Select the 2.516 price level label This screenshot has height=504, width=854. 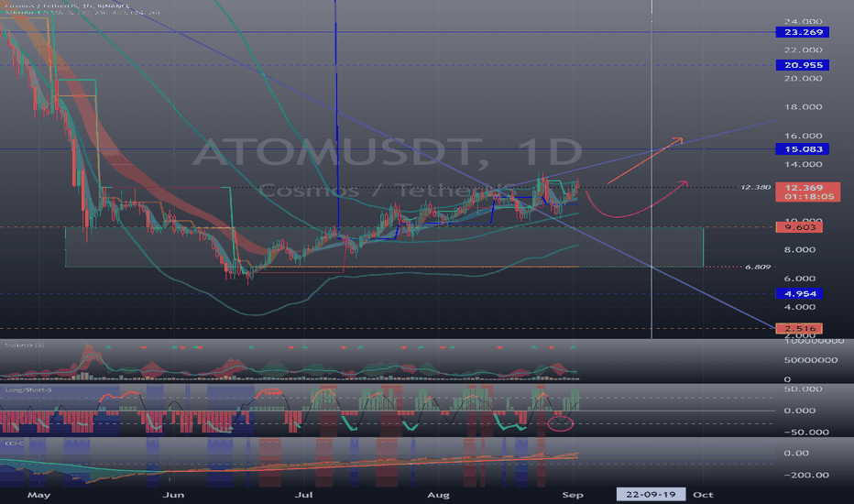pyautogui.click(x=799, y=329)
